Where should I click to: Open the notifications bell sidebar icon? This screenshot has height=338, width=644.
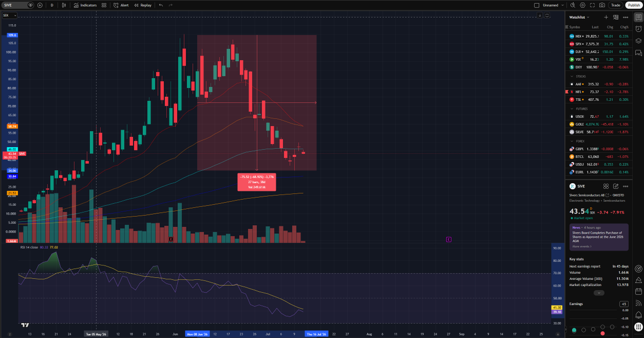click(638, 315)
